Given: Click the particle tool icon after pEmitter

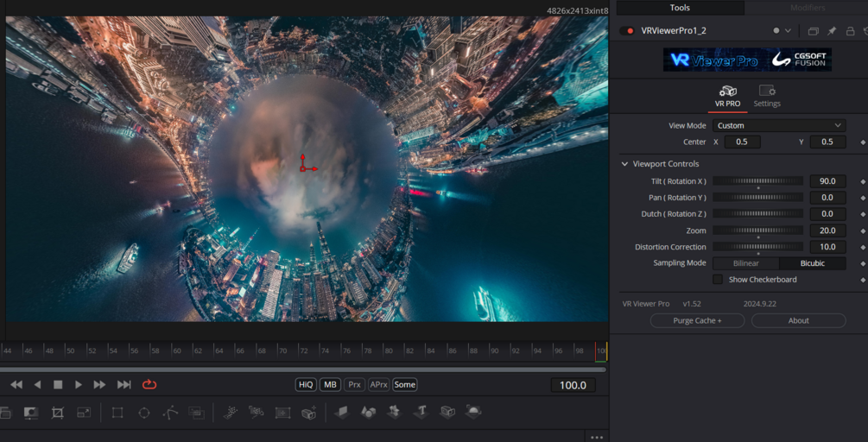Looking at the screenshot, I should (257, 412).
